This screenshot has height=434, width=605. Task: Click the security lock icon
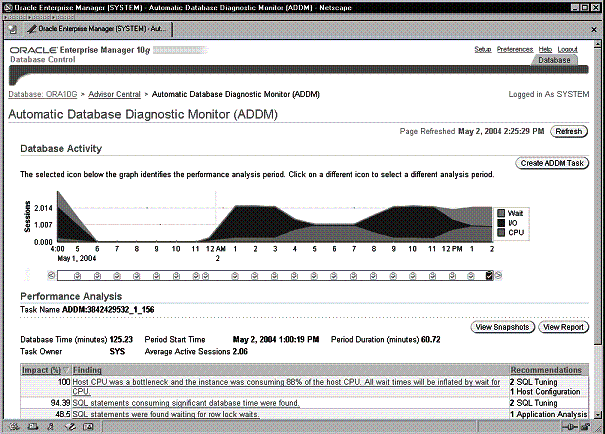[585, 427]
